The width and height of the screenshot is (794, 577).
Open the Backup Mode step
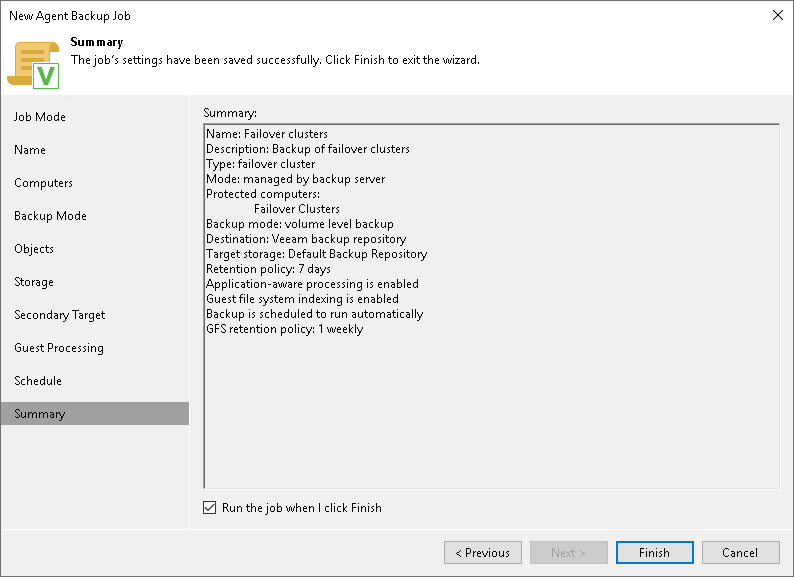pyautogui.click(x=50, y=216)
